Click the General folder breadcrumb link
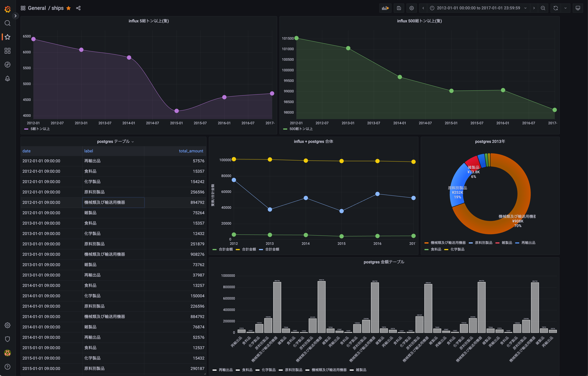588x376 pixels. 37,8
